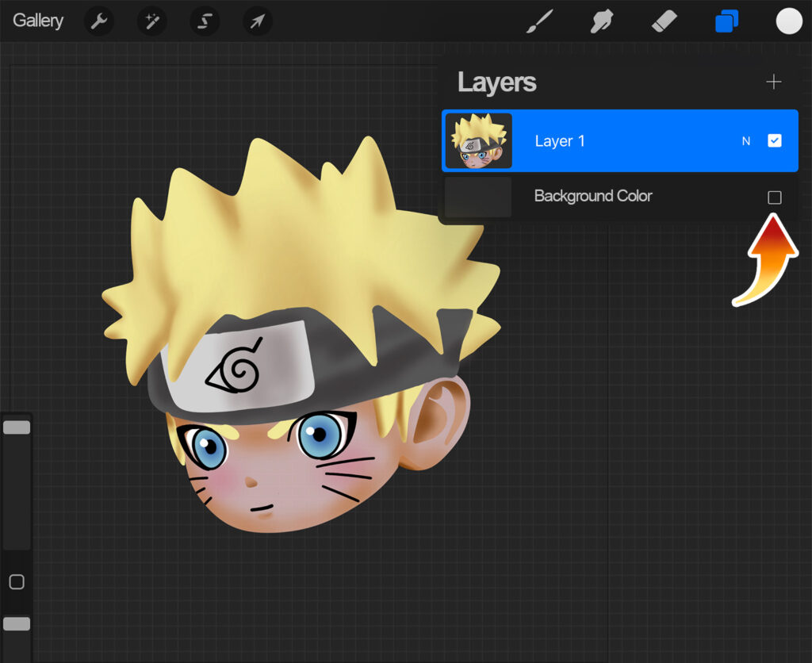Activate the Transform arrow tool
Viewport: 812px width, 663px height.
pos(258,21)
